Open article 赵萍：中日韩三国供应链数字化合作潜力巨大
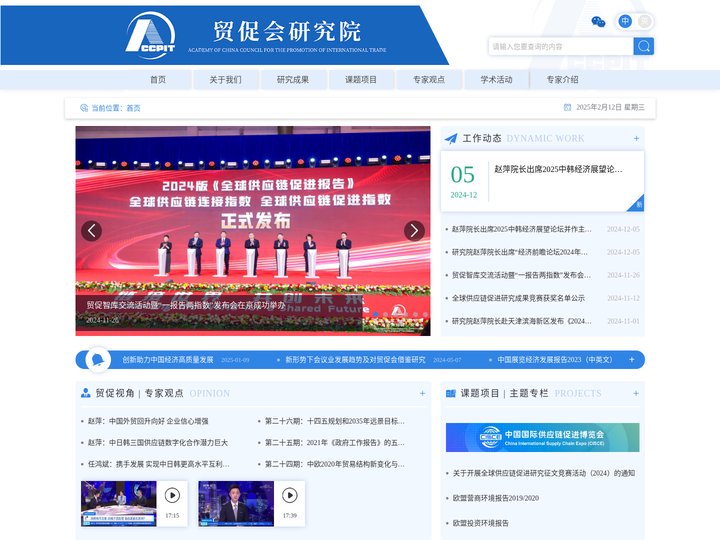 tap(158, 443)
